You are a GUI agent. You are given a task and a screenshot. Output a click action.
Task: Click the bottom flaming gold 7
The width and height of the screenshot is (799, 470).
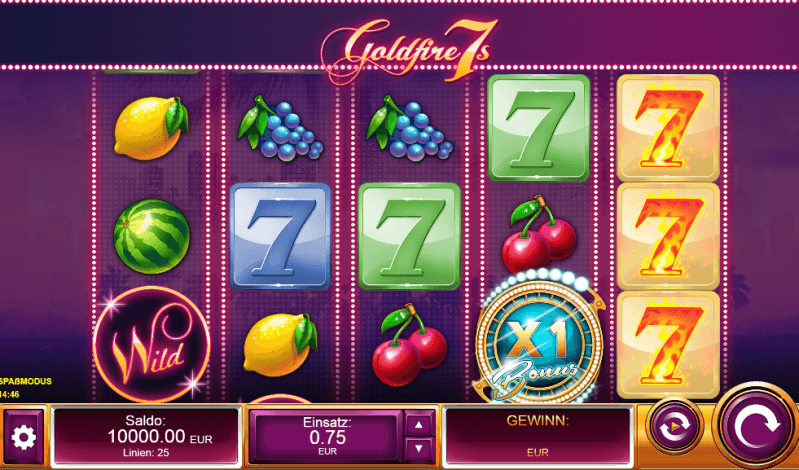click(x=668, y=345)
